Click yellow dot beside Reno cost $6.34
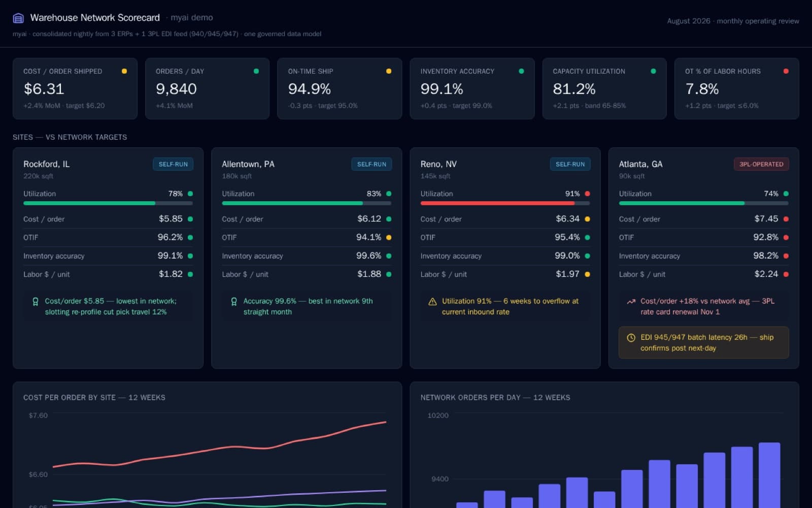This screenshot has width=812, height=508. [587, 219]
